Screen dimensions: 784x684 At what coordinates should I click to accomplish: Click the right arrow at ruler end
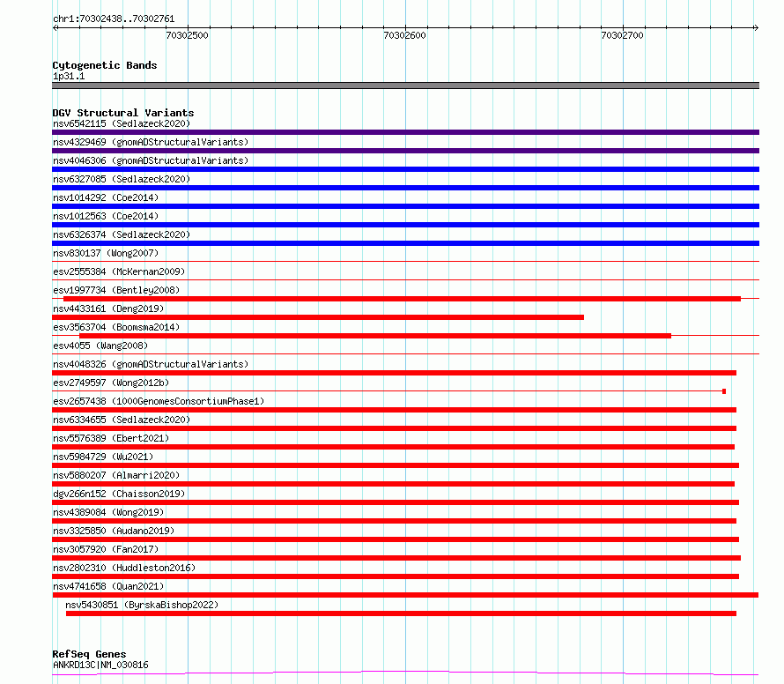(x=756, y=27)
